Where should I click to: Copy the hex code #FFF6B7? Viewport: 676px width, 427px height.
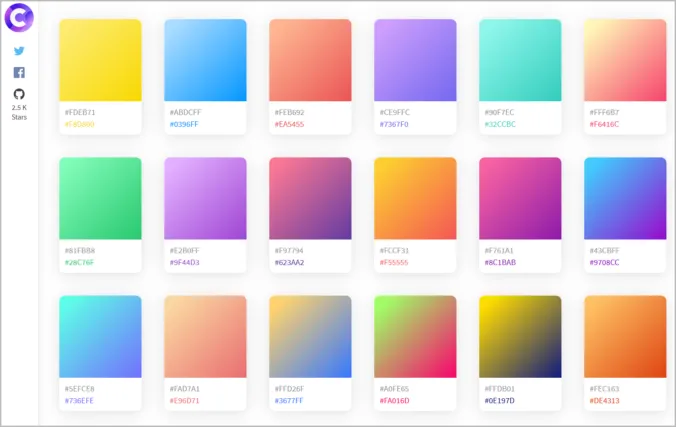pos(604,112)
